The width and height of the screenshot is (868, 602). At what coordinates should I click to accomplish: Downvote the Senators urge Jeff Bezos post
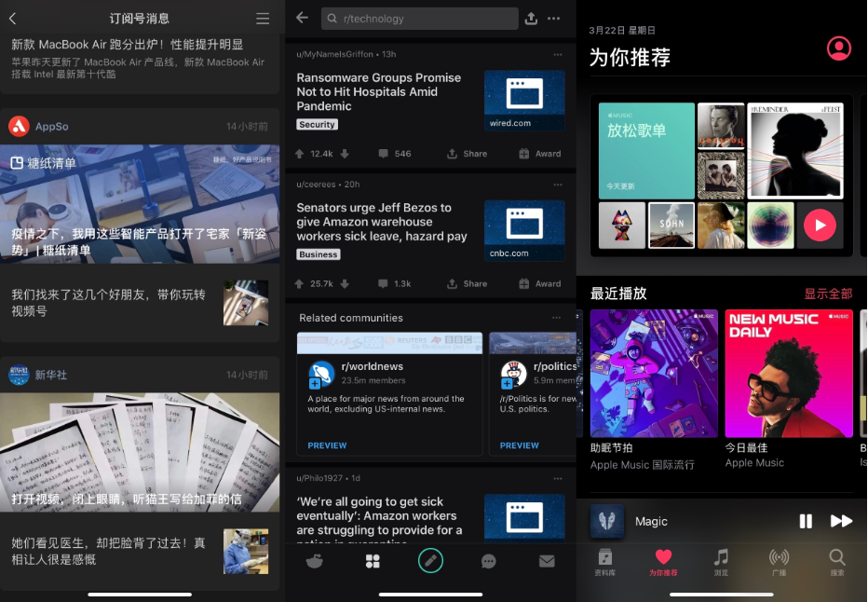(x=345, y=283)
